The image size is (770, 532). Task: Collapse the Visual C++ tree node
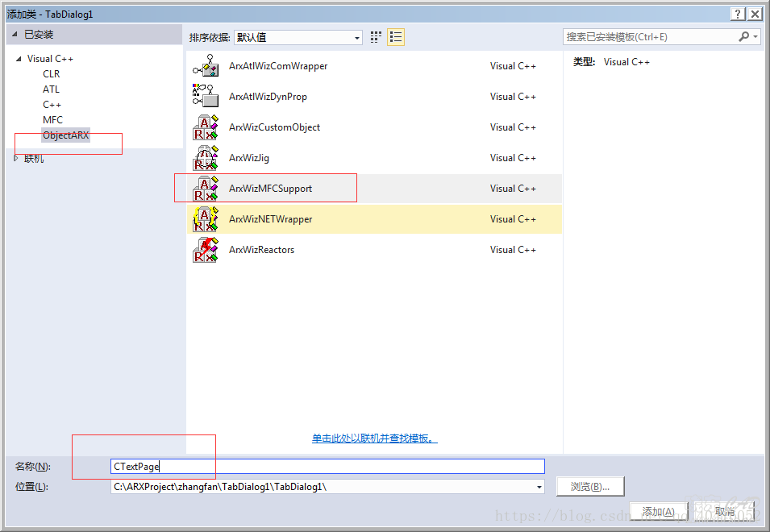19,59
